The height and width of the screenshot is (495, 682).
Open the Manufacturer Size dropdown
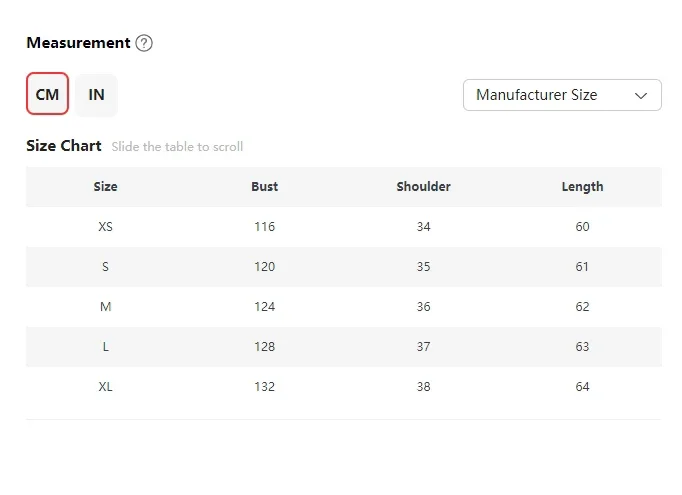click(562, 95)
